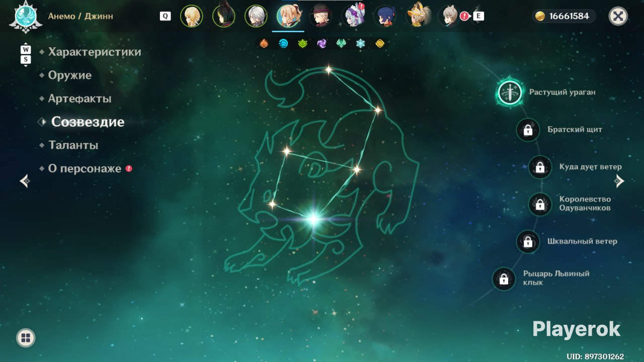Select the white-haired avatar with purple flowers
This screenshot has width=644, height=362.
point(353,16)
